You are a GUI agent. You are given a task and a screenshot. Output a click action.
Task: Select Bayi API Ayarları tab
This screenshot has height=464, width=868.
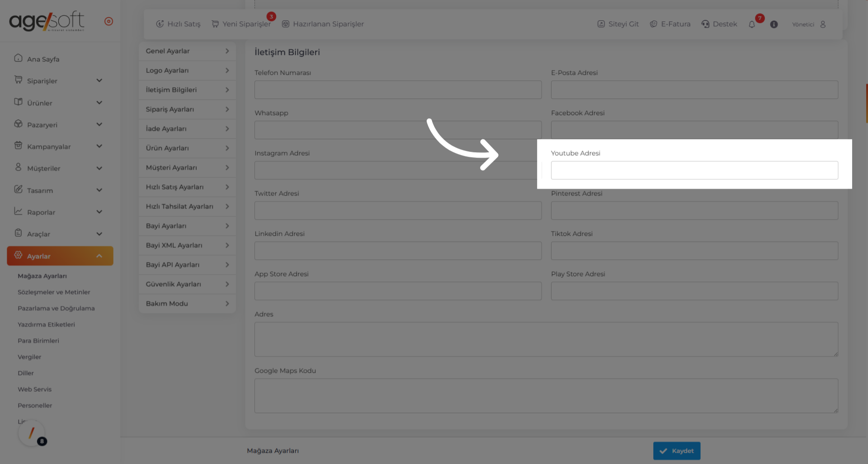pyautogui.click(x=187, y=265)
